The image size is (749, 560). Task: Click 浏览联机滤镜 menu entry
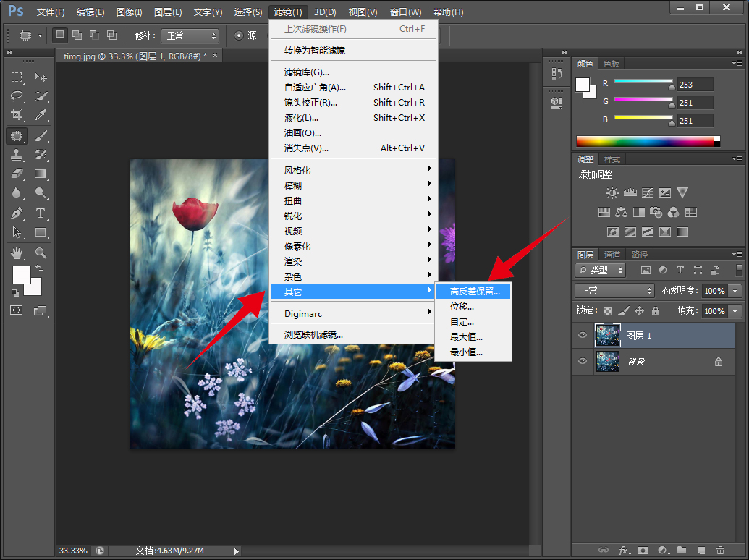pos(353,335)
